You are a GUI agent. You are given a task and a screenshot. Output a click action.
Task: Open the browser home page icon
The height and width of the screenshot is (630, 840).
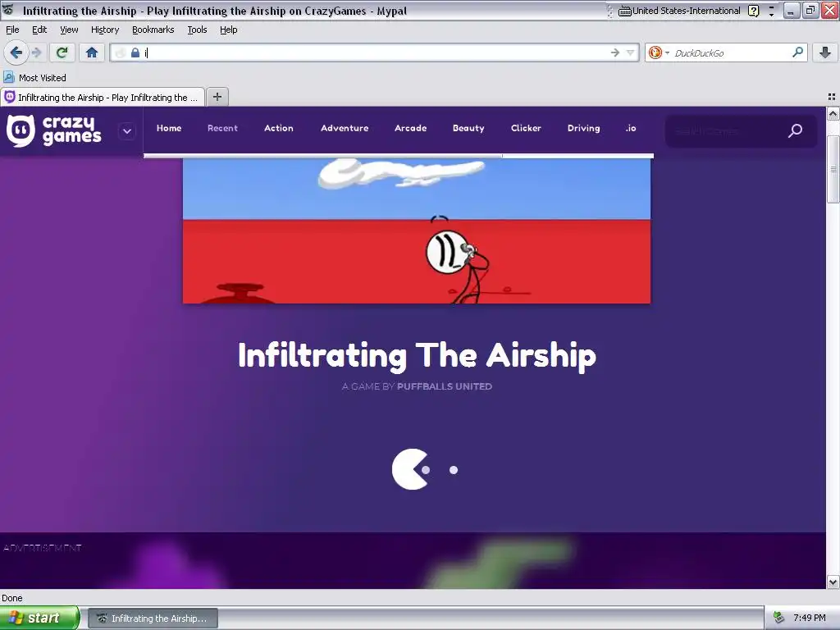pyautogui.click(x=92, y=52)
